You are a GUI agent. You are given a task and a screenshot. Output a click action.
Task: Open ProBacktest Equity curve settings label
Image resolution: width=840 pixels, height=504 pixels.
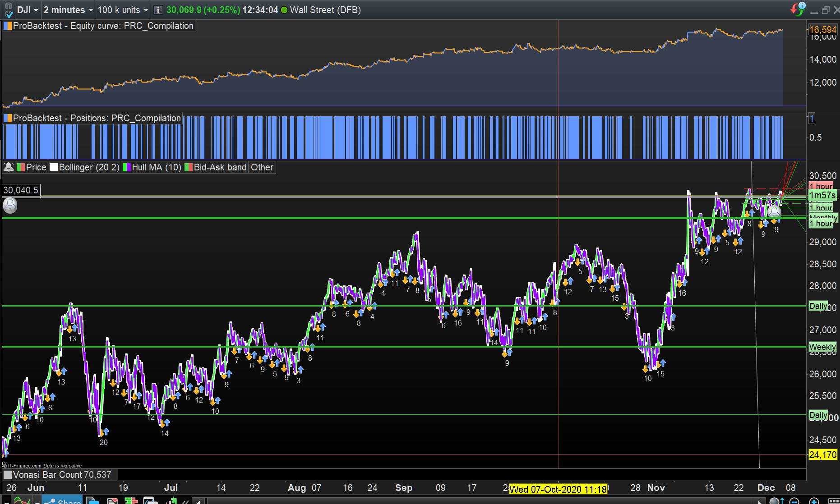[x=103, y=26]
